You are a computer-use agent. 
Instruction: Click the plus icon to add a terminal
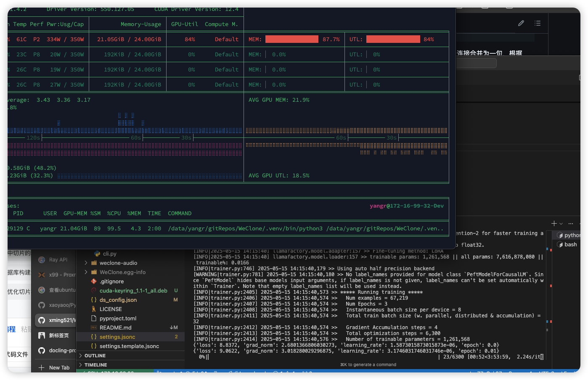tap(554, 224)
